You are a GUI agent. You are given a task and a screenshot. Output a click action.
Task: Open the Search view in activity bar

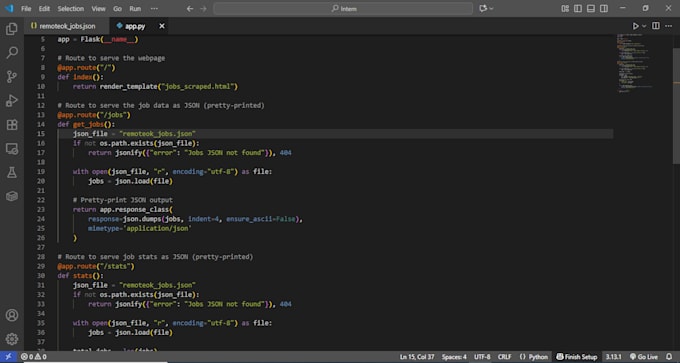pos(12,53)
